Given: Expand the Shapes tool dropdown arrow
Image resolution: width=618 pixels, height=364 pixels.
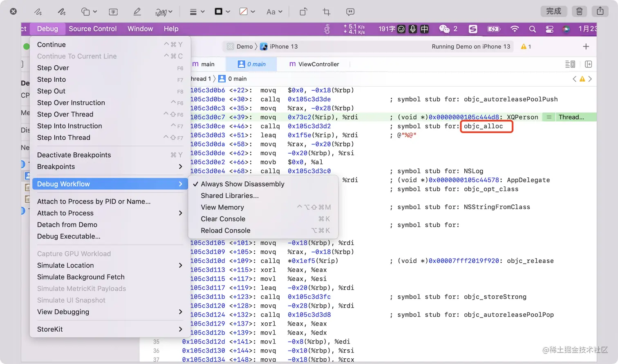Looking at the screenshot, I should point(95,12).
